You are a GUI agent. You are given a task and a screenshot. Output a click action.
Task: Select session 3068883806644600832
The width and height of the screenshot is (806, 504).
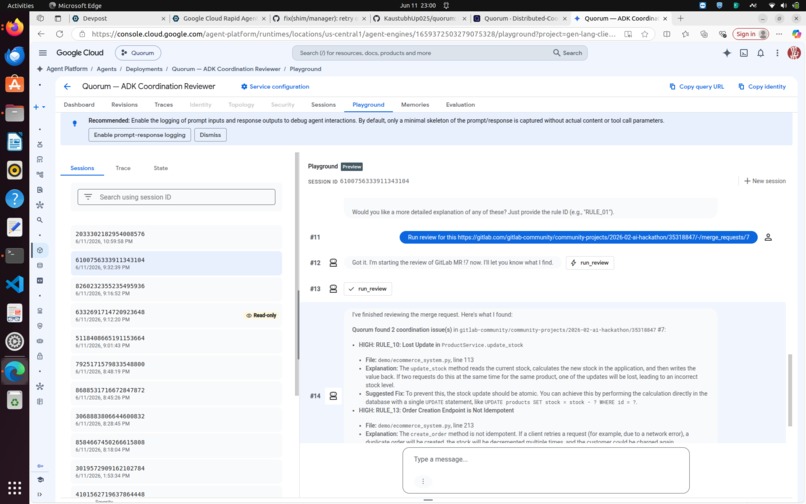(x=176, y=419)
